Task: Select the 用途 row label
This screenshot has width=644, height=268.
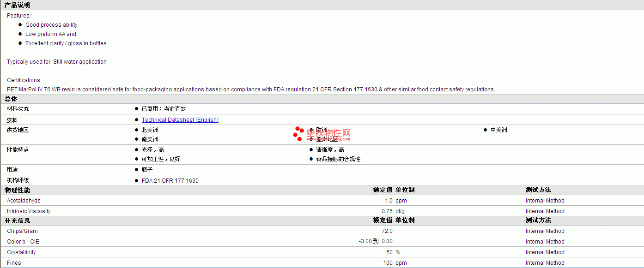Action: click(x=12, y=170)
